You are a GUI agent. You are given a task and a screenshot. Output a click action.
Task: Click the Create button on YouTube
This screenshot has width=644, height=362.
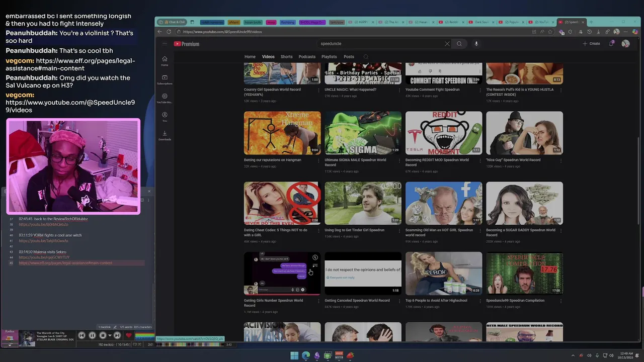[591, 44]
